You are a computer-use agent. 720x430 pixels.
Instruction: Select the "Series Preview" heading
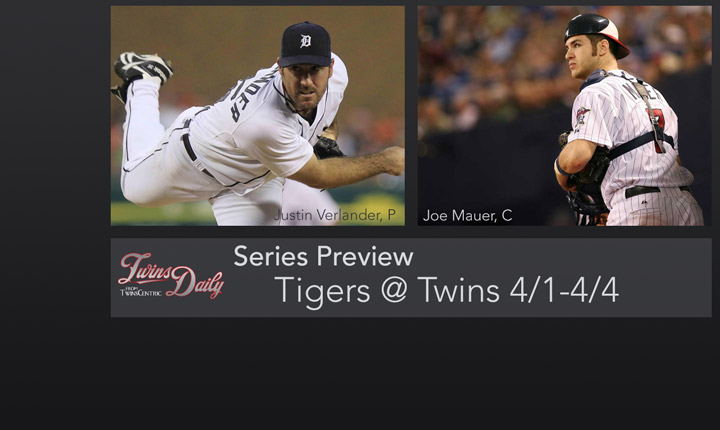pos(323,256)
